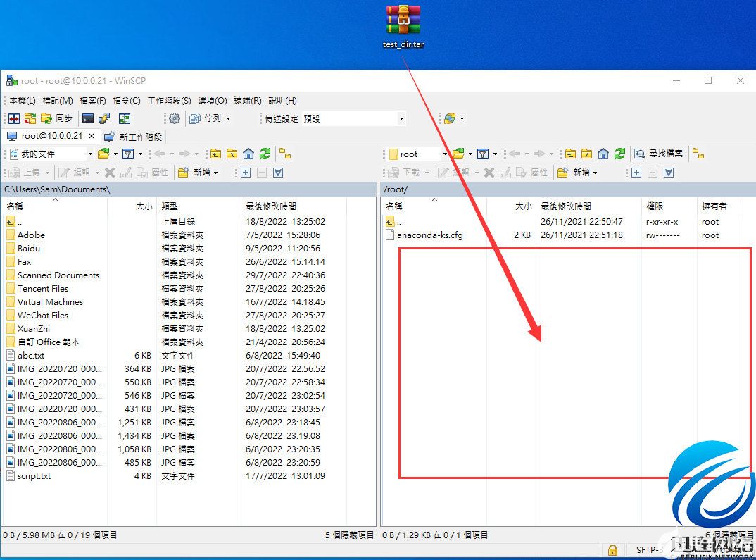Click local 新增 new folder button
756x560 pixels.
click(194, 172)
